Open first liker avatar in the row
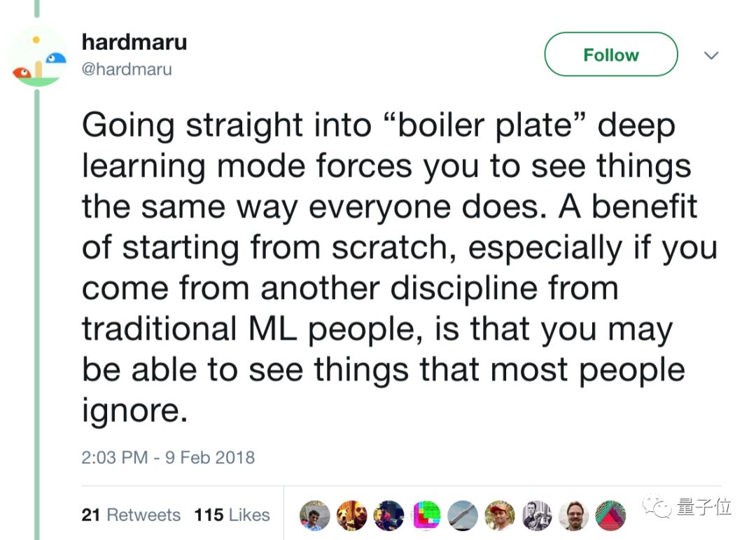Screen dimensions: 756x540 click(314, 515)
